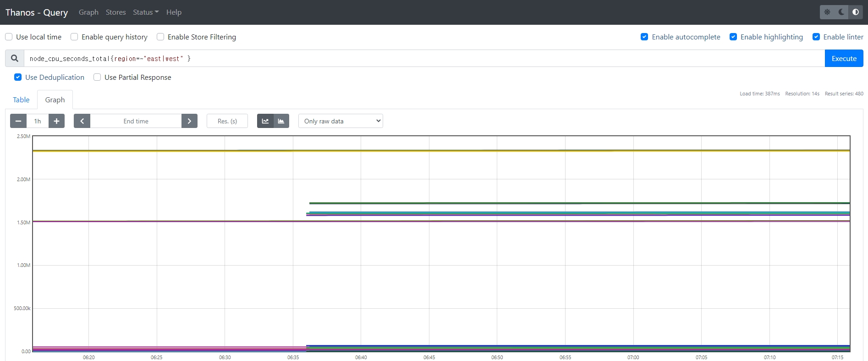Viewport: 868px width, 361px height.
Task: Switch to stacked area graph view
Action: [x=281, y=121]
